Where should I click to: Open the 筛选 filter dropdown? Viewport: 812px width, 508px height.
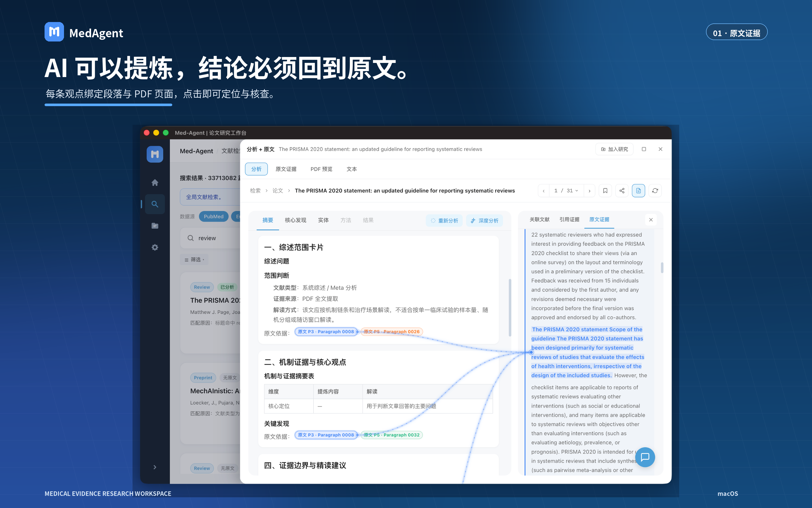[194, 259]
